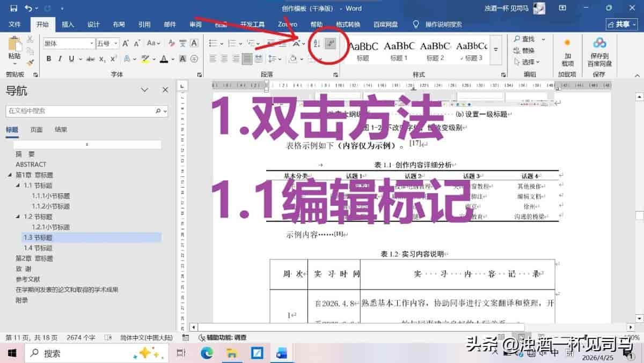
Task: Open navigation pane options chevron
Action: coord(144,90)
